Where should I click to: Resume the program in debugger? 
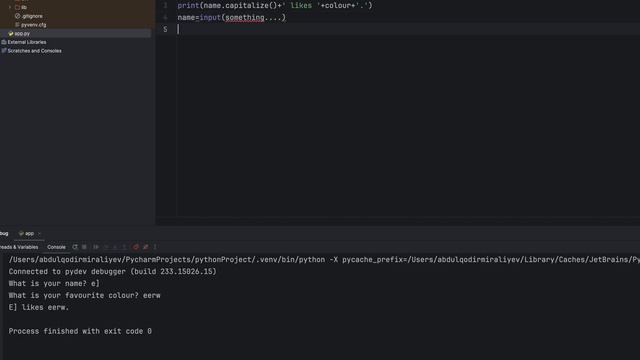[96, 247]
